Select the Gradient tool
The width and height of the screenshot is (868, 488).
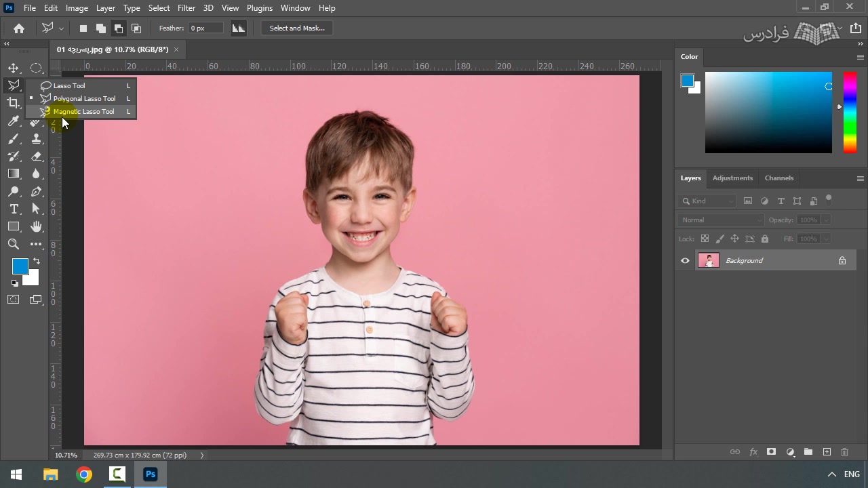coord(14,174)
